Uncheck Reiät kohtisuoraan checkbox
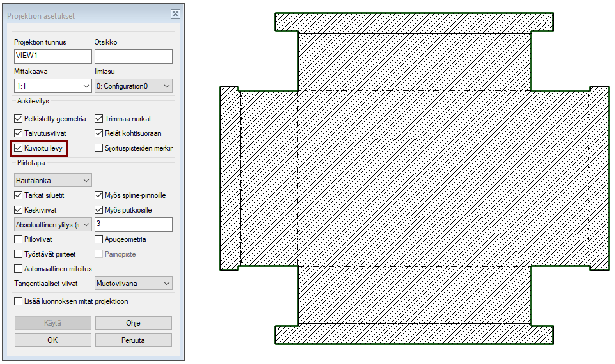This screenshot has height=364, width=615. click(99, 133)
